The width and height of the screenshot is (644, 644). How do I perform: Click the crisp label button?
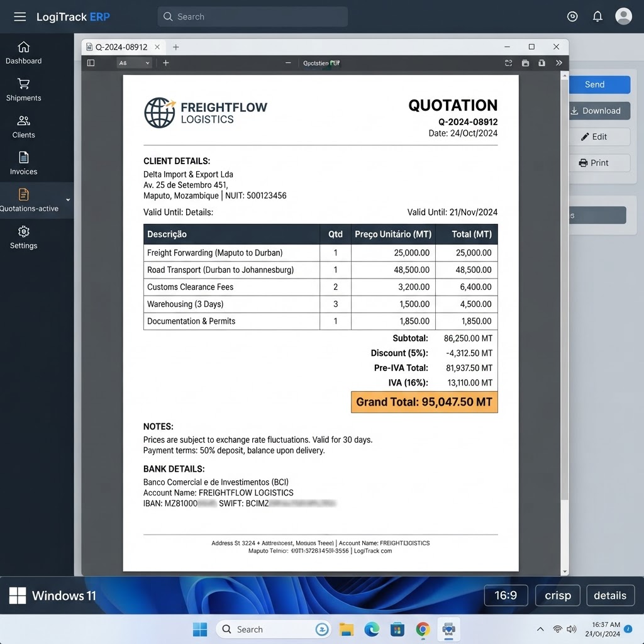click(x=558, y=596)
